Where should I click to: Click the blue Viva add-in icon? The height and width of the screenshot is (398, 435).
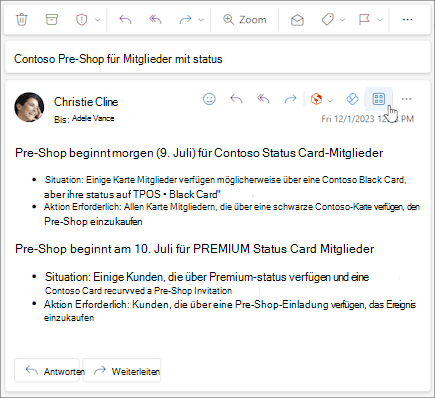352,99
